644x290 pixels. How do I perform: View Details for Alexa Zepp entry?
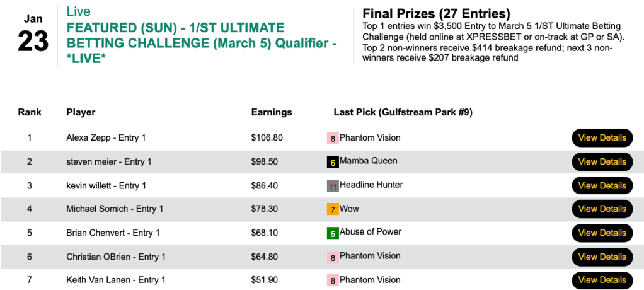[x=602, y=138]
